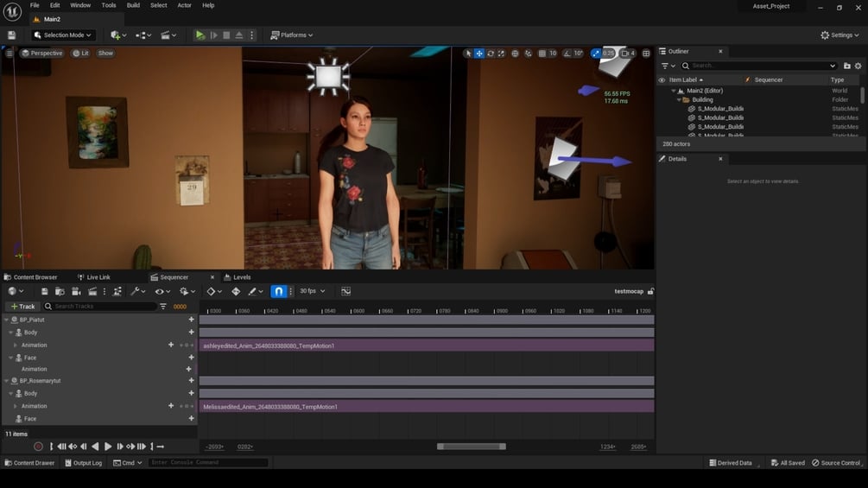Collapse the Building folder in Outliner

[x=679, y=99]
